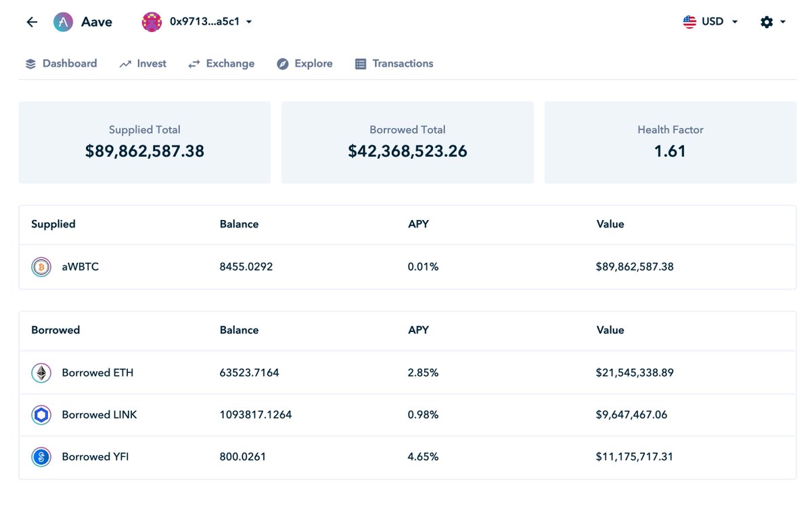This screenshot has width=812, height=508.
Task: Open settings via the gear icon
Action: (x=767, y=22)
